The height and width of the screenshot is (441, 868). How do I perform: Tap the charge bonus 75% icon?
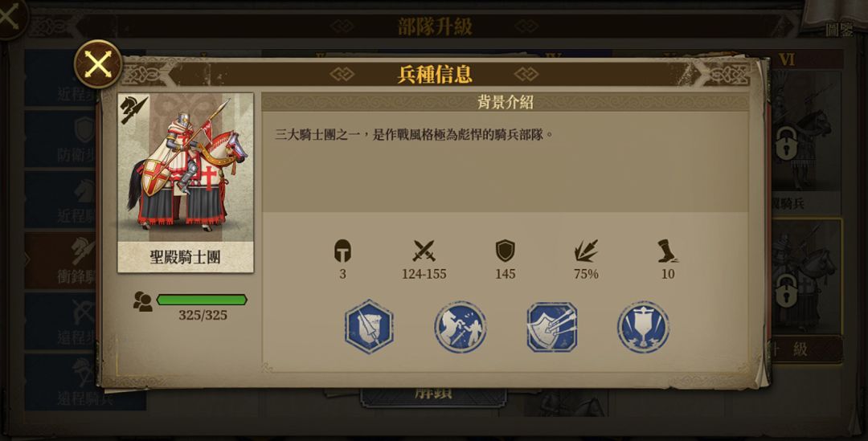click(x=586, y=251)
